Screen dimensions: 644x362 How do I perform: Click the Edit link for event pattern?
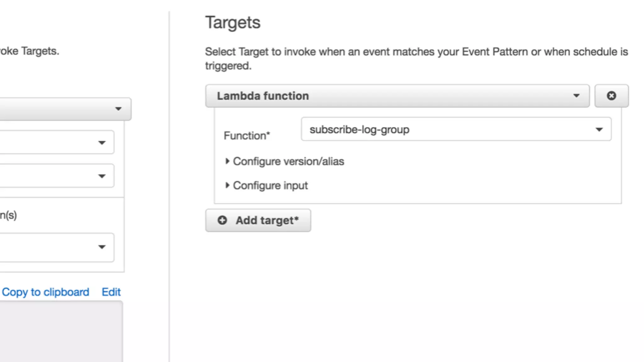pos(111,292)
